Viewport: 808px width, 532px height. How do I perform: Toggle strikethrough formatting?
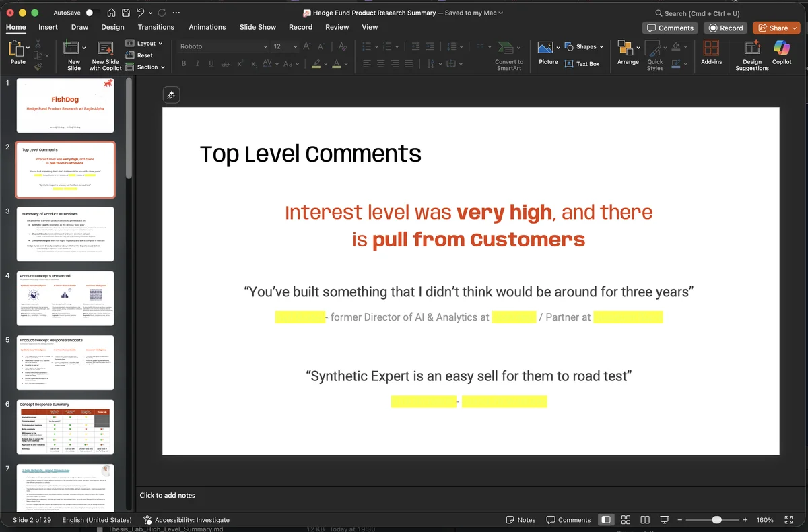tap(226, 64)
